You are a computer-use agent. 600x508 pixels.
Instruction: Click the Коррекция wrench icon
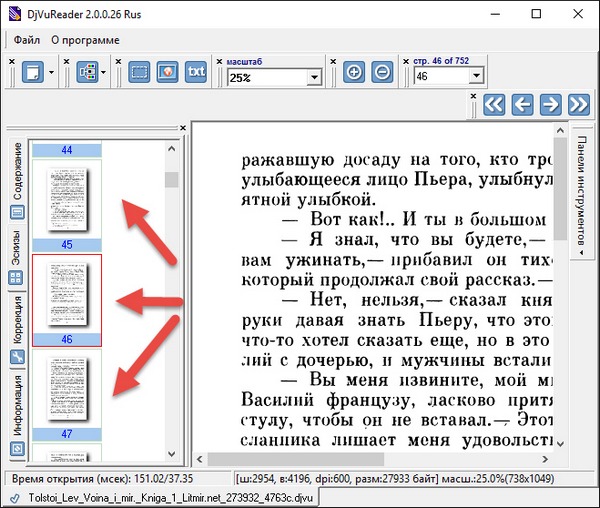17,357
